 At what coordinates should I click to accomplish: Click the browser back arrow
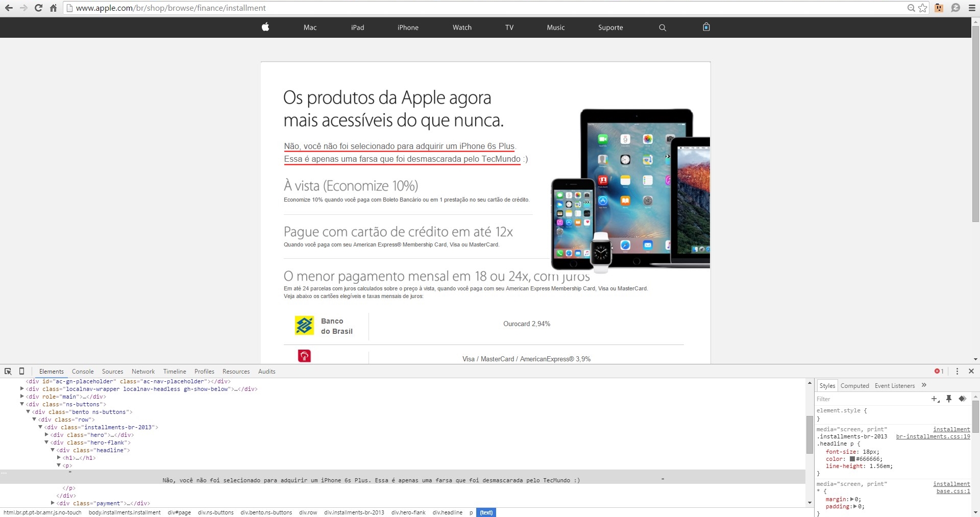point(9,8)
